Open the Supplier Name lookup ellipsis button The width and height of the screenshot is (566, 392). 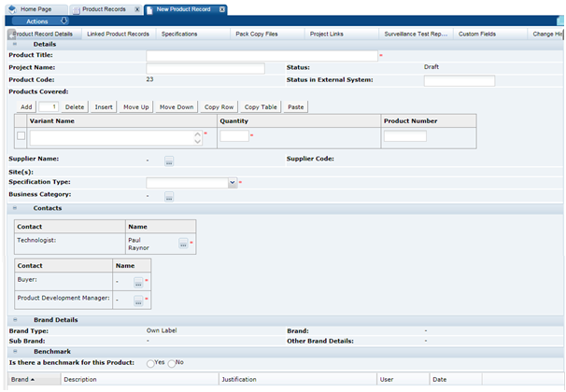tap(169, 161)
